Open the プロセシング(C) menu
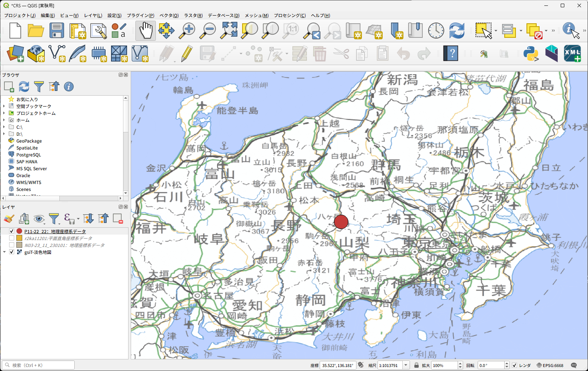The height and width of the screenshot is (371, 588). coord(289,15)
